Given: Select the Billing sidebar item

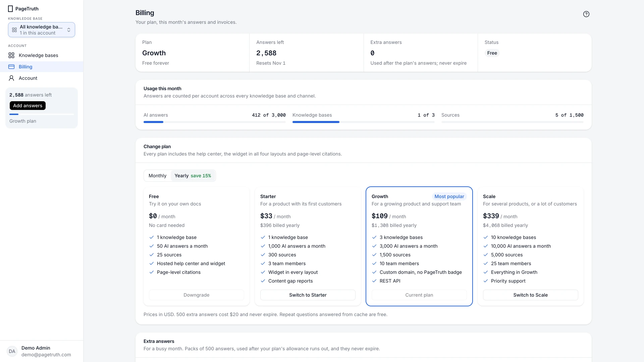Looking at the screenshot, I should point(42,67).
